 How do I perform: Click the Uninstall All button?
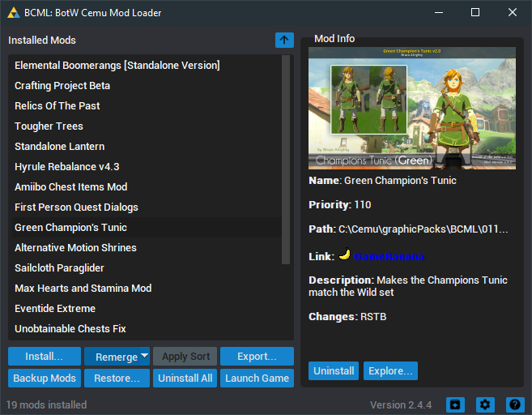(x=185, y=378)
